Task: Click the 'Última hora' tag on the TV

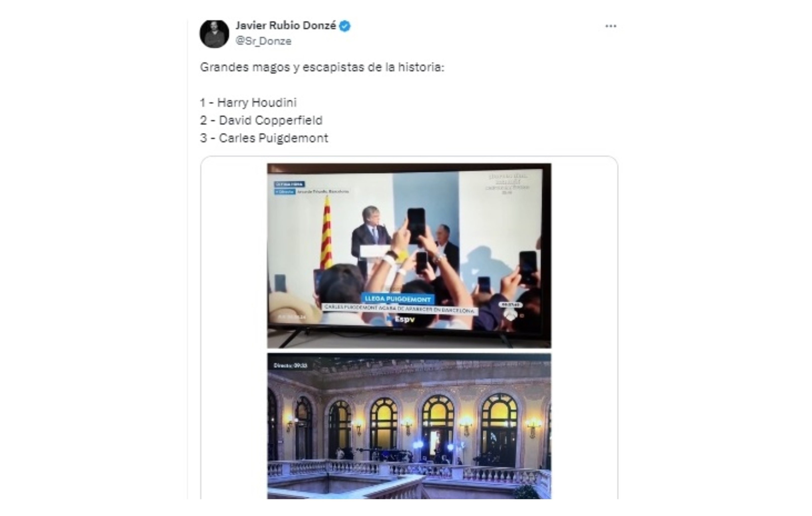Action: pyautogui.click(x=289, y=184)
